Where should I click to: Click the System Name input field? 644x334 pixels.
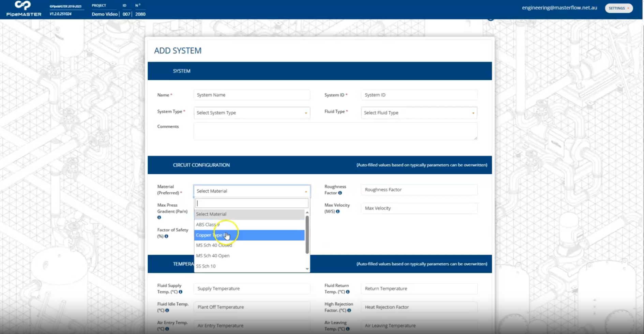coord(252,95)
